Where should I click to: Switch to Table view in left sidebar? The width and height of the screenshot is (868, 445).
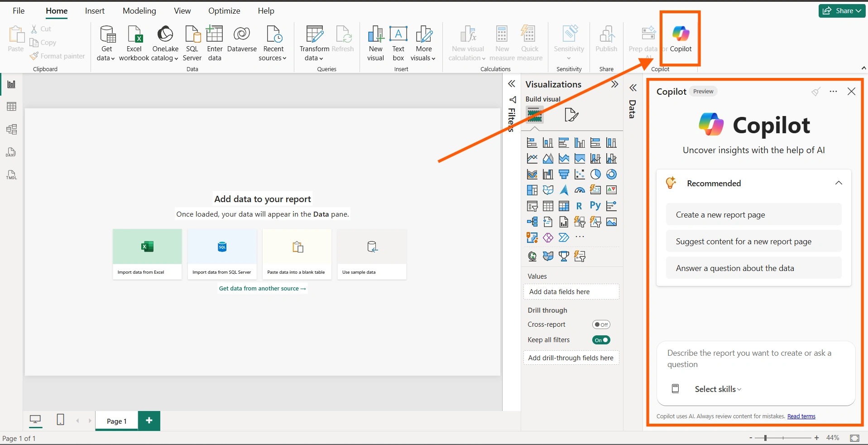click(11, 106)
